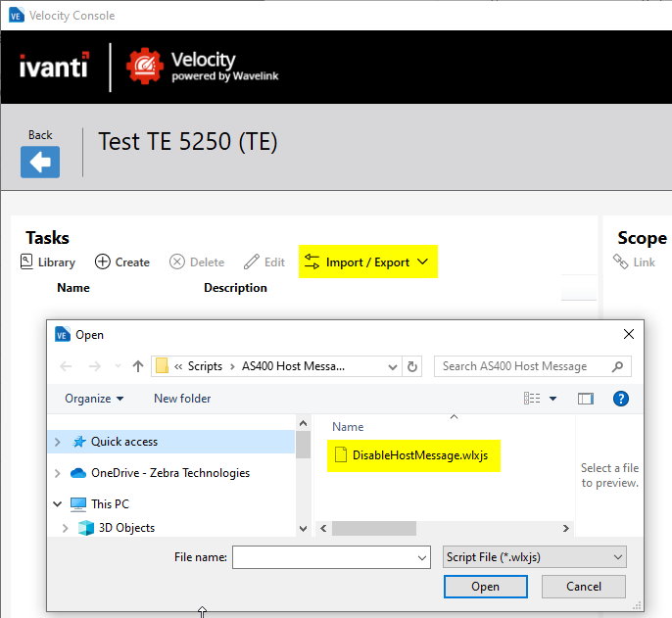Click the Velocity gear logo
Viewport: 672px width, 618px height.
(145, 66)
